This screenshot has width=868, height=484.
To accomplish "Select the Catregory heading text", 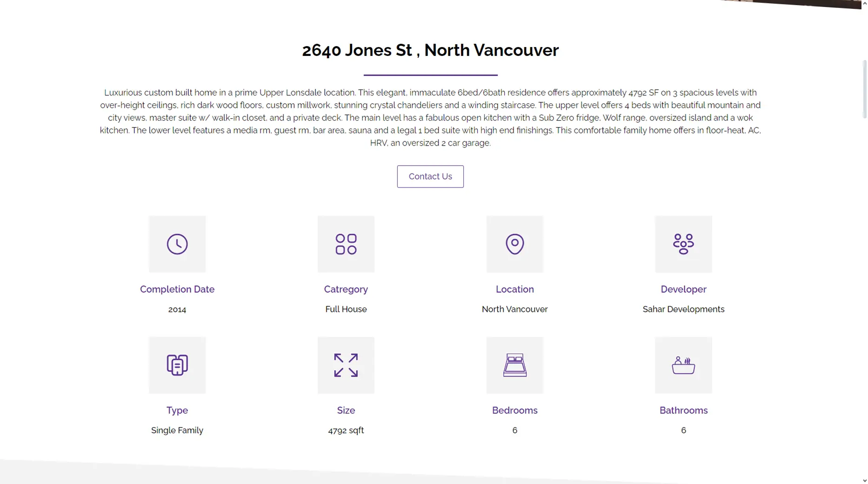I will coord(346,289).
